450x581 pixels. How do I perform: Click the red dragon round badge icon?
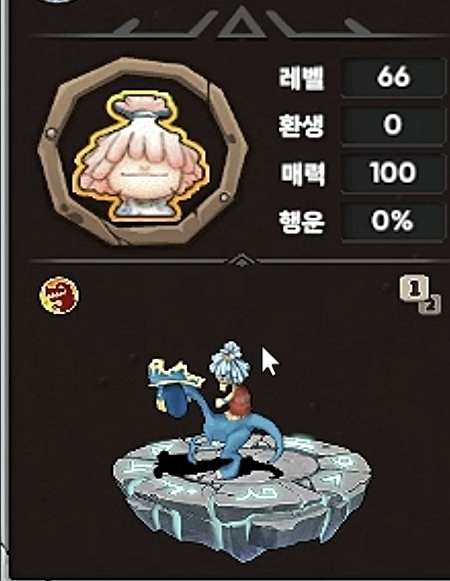(x=59, y=295)
